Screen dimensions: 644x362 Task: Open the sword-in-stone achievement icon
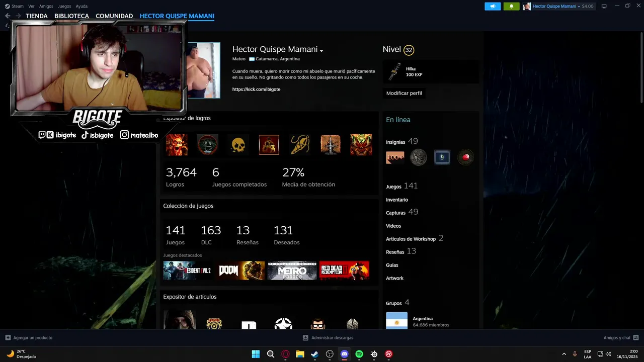[x=331, y=145]
